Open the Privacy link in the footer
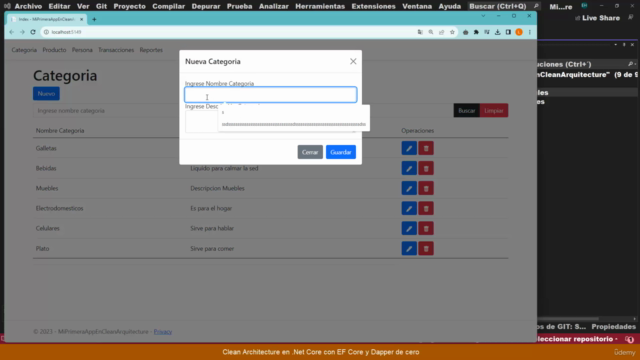 tap(163, 331)
